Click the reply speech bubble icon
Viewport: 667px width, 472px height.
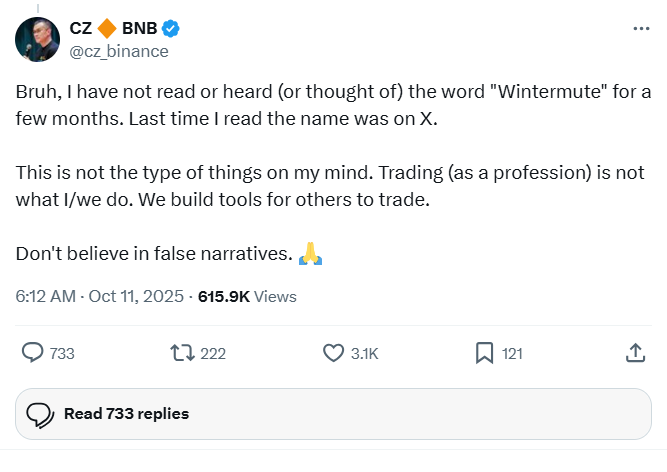[x=33, y=353]
